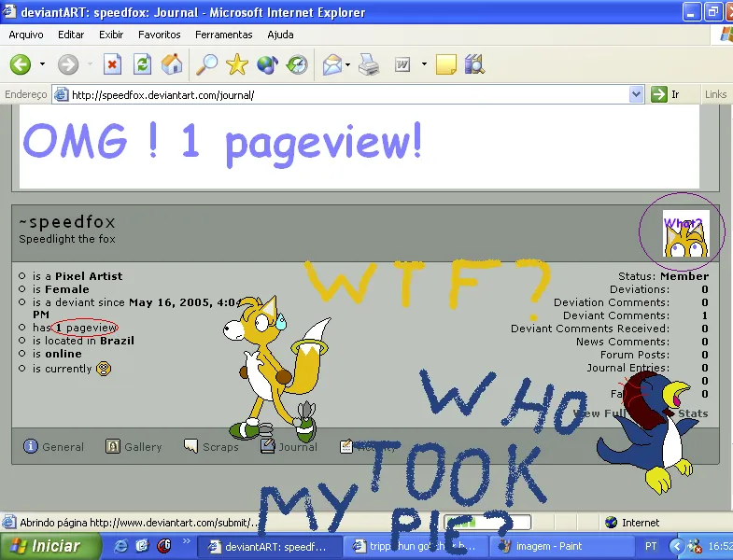Screen dimensions: 733x560
Task: Click the address bar URL field
Action: 345,94
